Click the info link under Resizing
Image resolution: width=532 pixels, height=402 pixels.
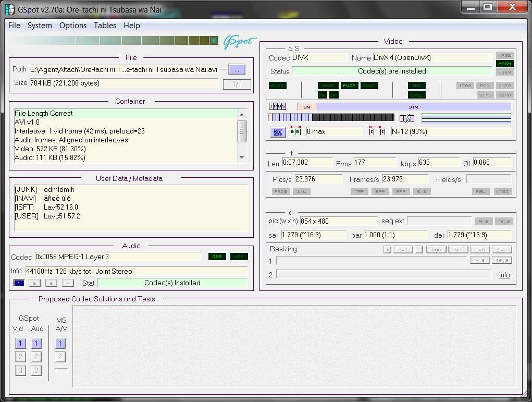(x=504, y=275)
